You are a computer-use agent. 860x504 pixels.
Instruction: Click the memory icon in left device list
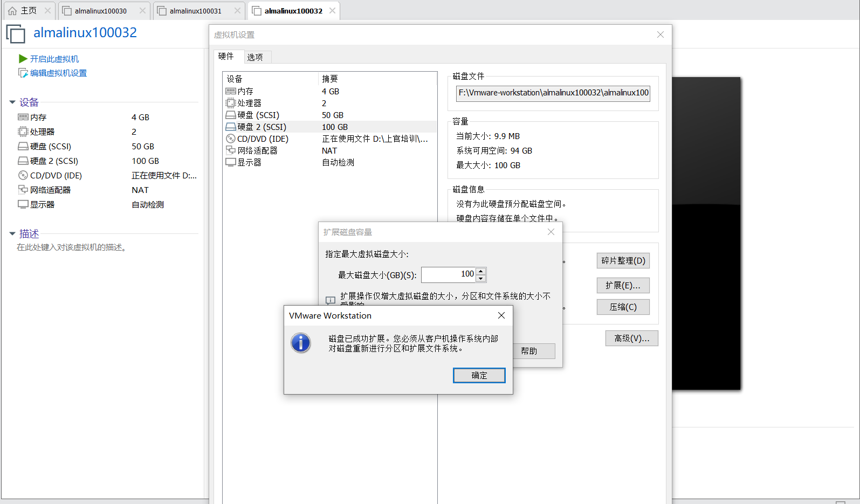tap(23, 117)
